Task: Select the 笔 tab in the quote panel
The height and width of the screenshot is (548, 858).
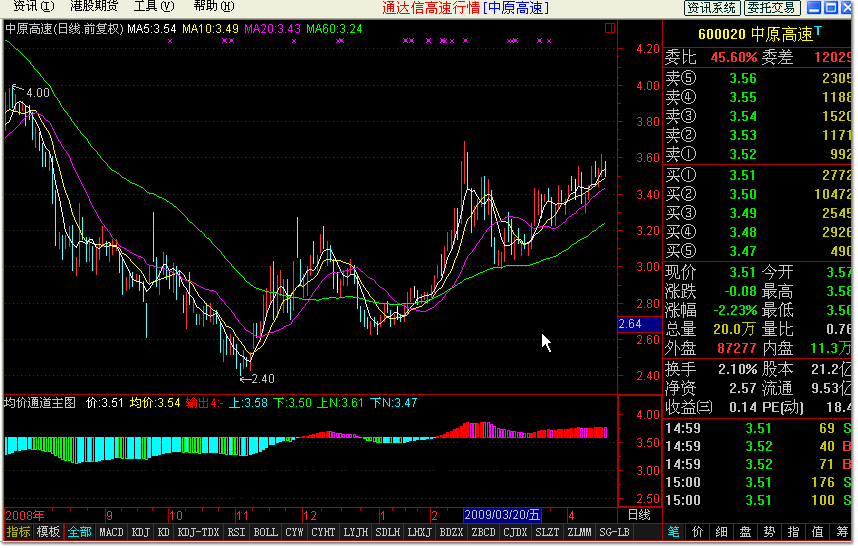Action: click(x=674, y=532)
